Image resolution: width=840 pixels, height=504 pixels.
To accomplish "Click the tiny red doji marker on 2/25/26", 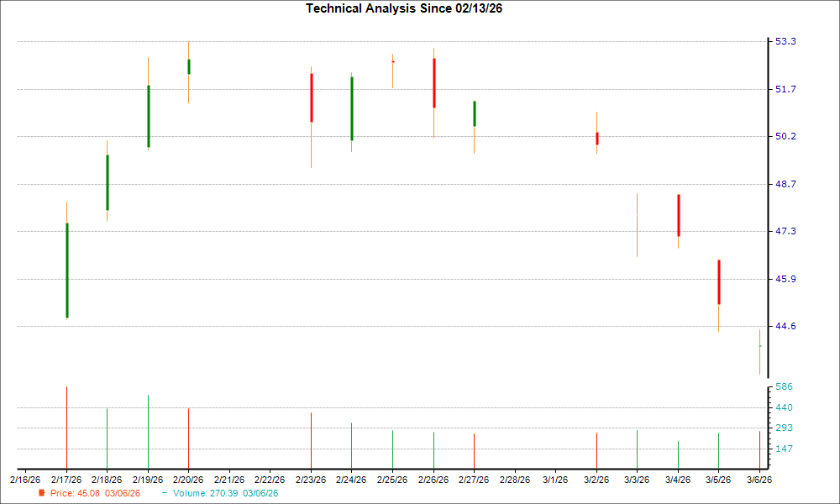I will pos(392,60).
